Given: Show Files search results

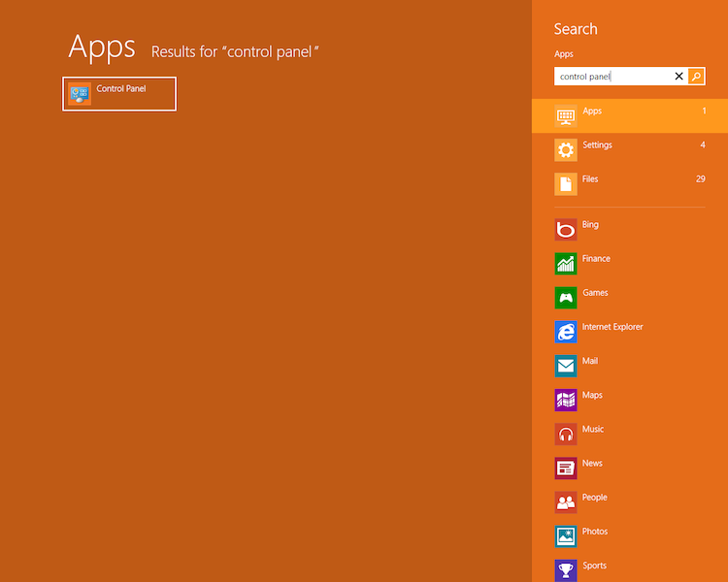Looking at the screenshot, I should pyautogui.click(x=629, y=183).
